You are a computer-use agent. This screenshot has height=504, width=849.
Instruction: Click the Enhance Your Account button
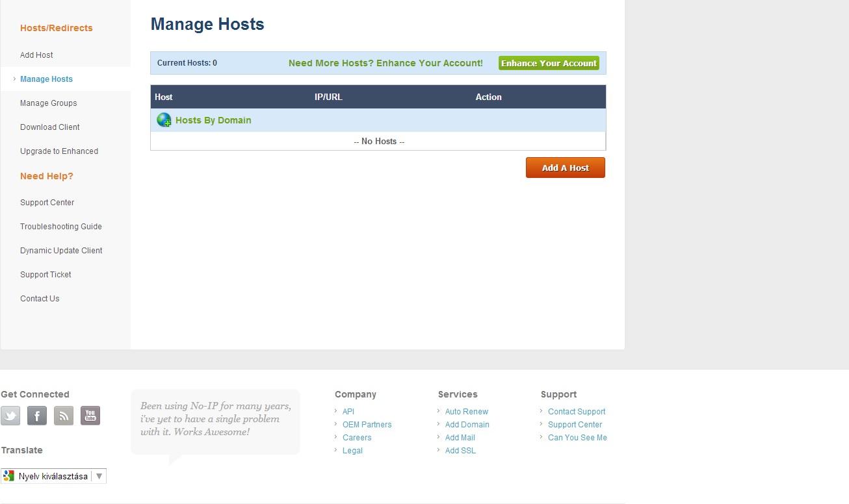coord(549,63)
